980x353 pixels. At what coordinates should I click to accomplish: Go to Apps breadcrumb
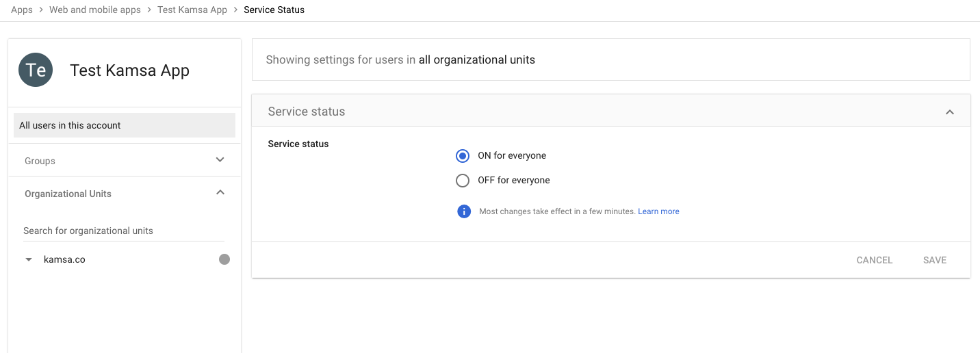pyautogui.click(x=22, y=10)
